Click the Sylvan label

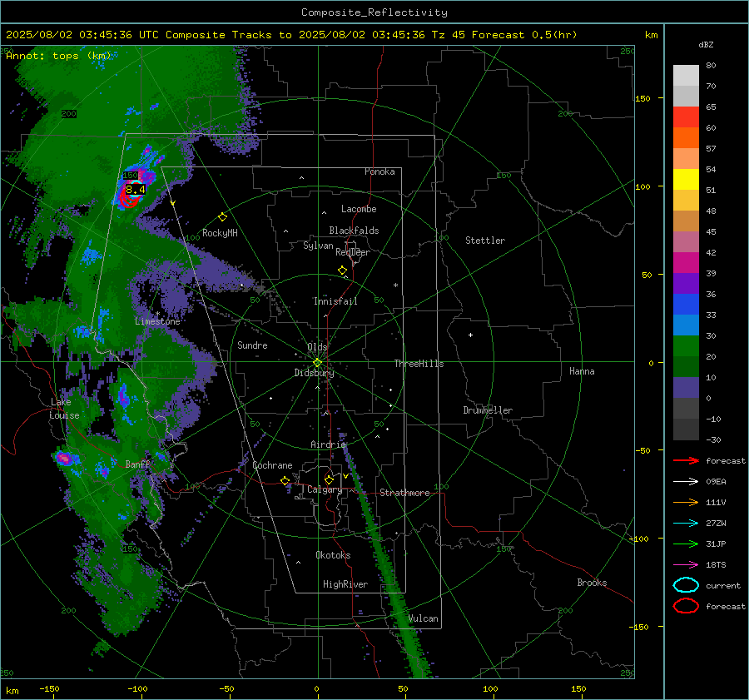(318, 246)
